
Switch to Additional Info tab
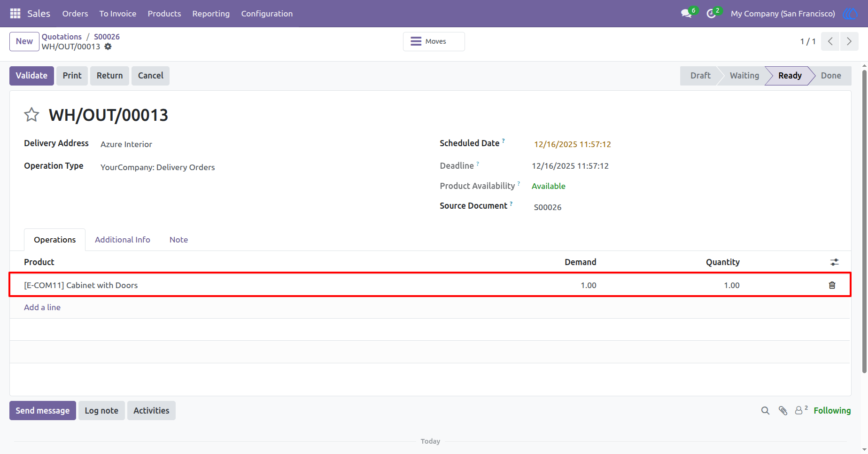123,240
